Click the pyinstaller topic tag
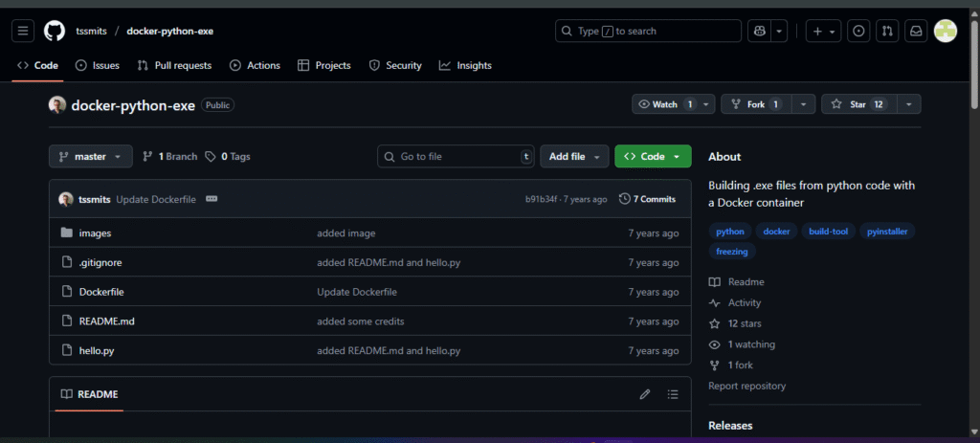 (x=887, y=232)
